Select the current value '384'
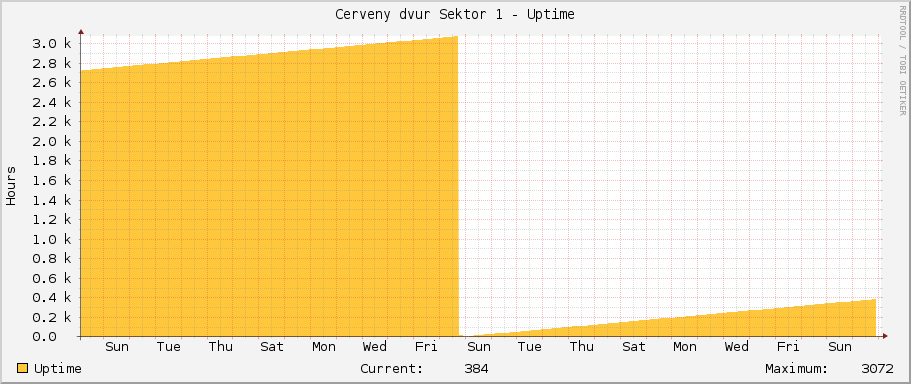Viewport: 911px width, 384px height. (x=476, y=369)
